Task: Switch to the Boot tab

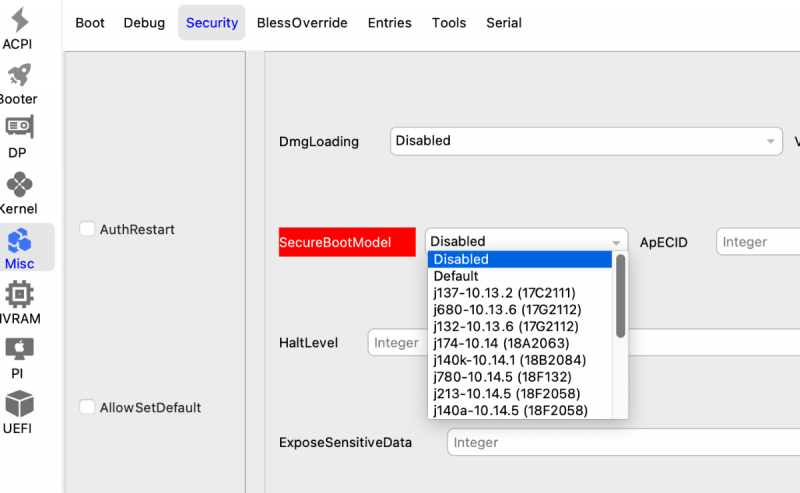Action: [x=90, y=23]
